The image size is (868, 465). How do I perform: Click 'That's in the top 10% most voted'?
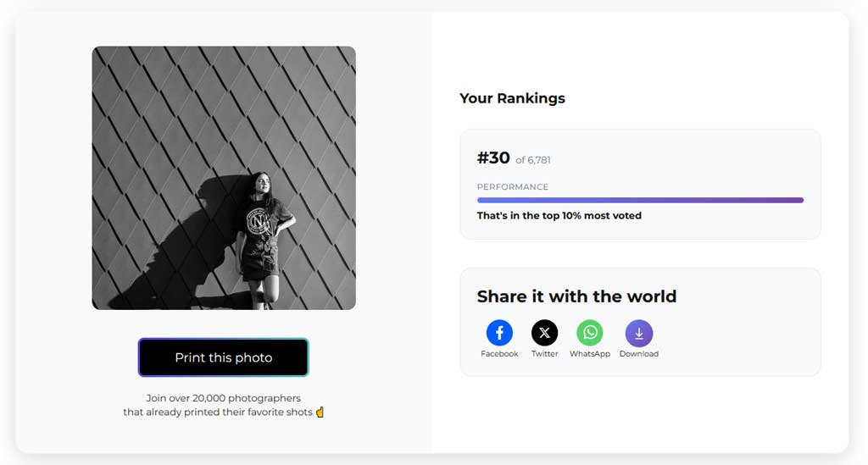(x=559, y=216)
